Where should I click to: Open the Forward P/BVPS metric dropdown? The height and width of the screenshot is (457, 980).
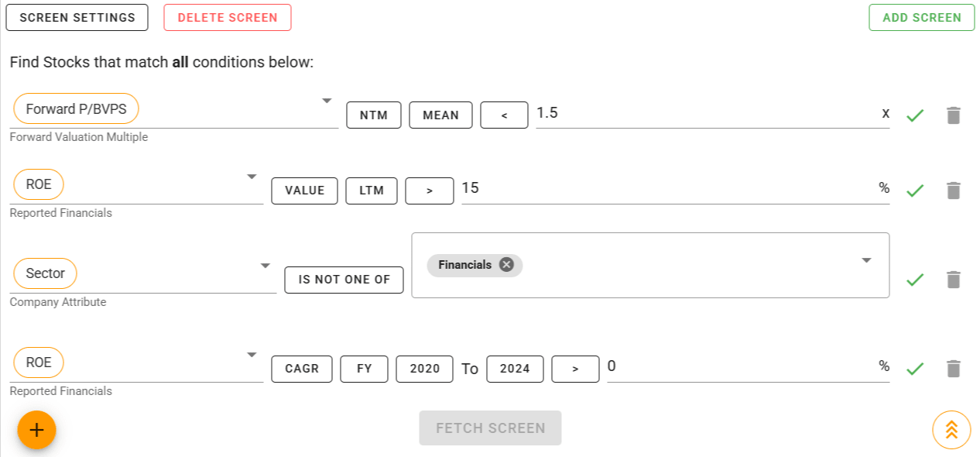point(327,101)
